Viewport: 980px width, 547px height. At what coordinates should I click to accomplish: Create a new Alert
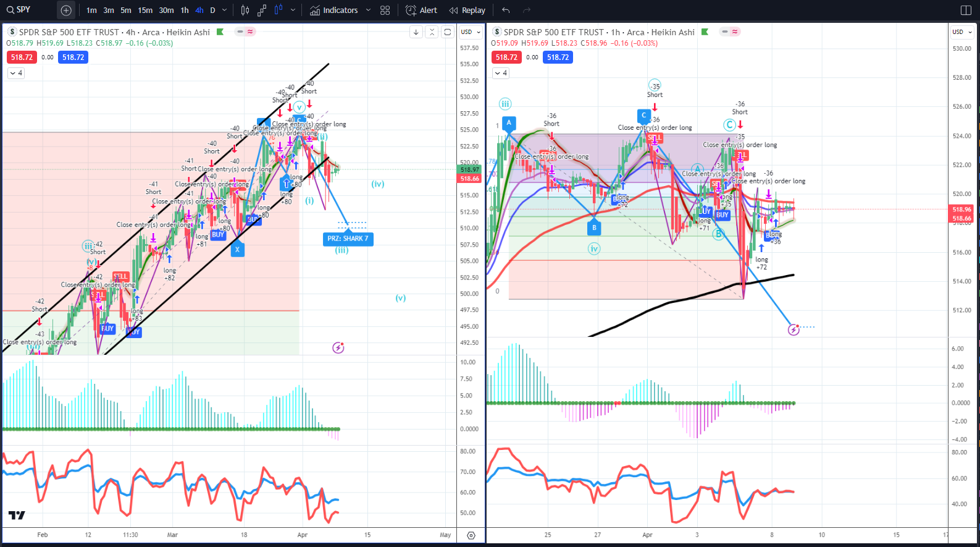421,10
